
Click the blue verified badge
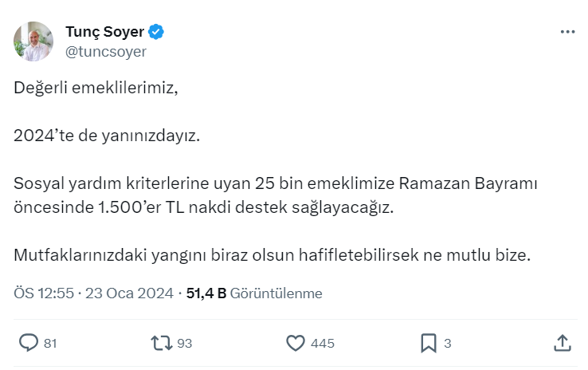coord(158,32)
